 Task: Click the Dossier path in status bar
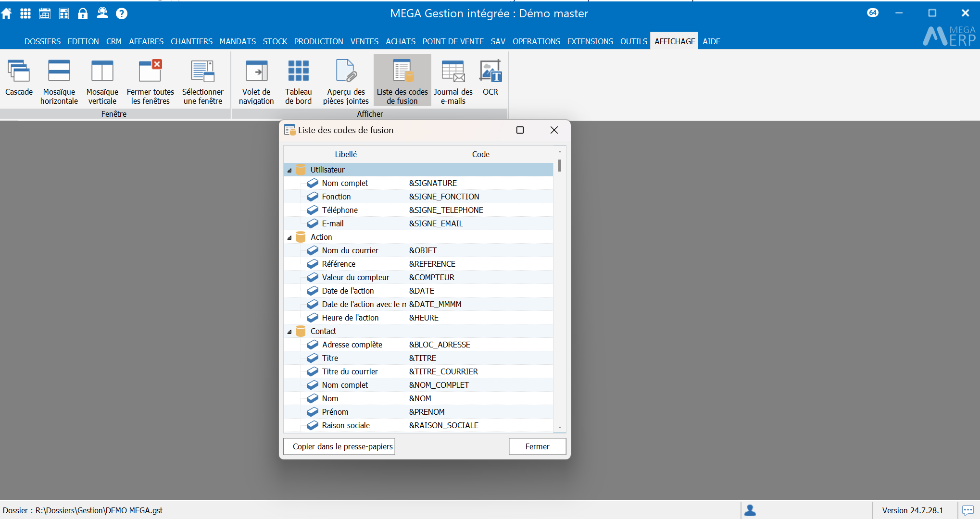coord(83,510)
